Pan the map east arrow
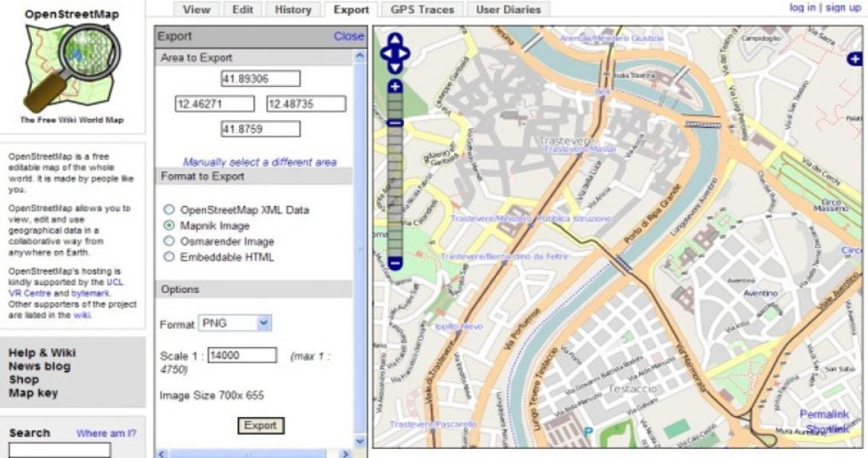 pos(403,53)
